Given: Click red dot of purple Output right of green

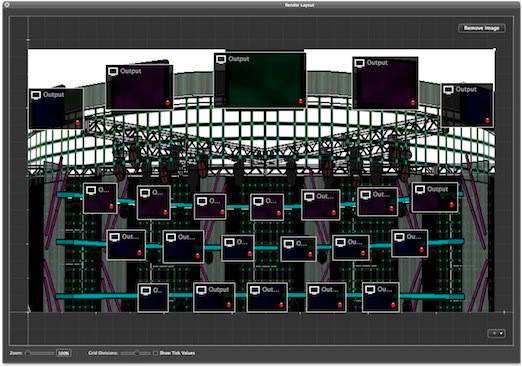Looking at the screenshot, I should (412, 103).
